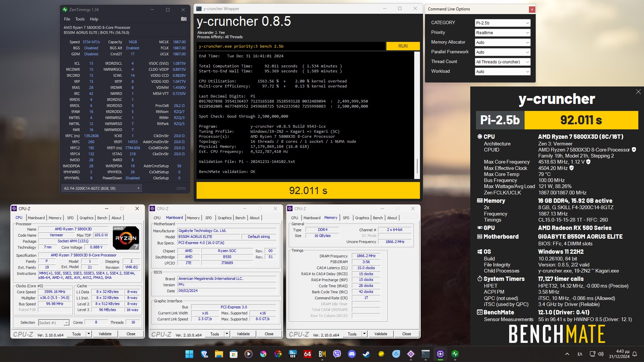Click the 3734 MT/s speed value in ZenTimings
This screenshot has height=362, width=644.
pos(91,42)
